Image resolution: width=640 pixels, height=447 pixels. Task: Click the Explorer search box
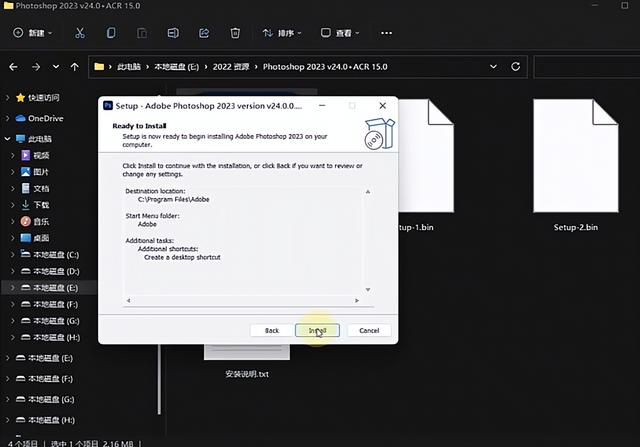pyautogui.click(x=587, y=67)
